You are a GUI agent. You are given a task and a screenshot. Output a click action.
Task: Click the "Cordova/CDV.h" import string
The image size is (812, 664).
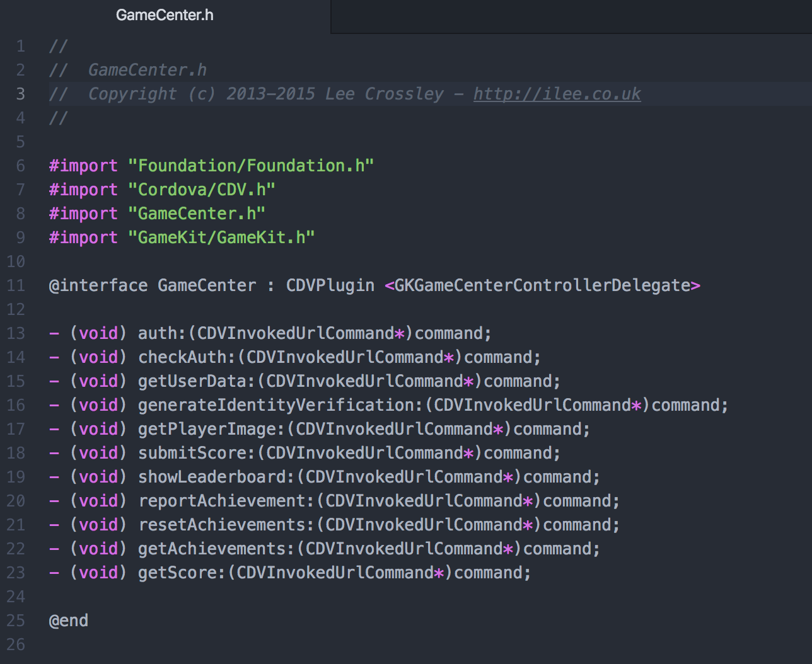point(201,190)
